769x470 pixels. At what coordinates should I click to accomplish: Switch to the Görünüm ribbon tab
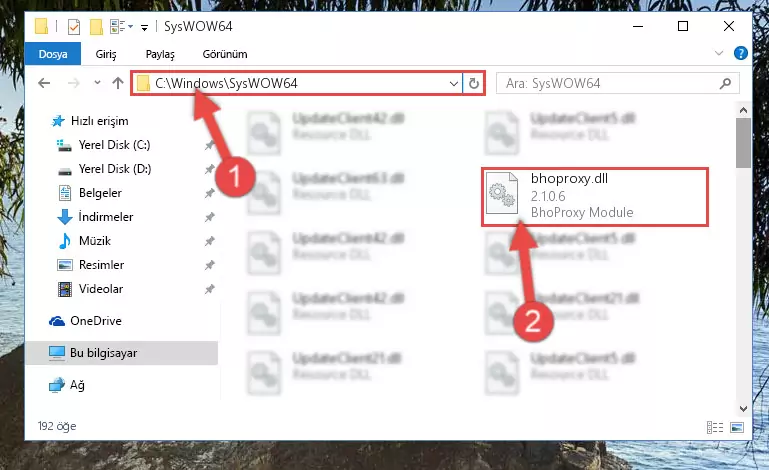(x=225, y=54)
